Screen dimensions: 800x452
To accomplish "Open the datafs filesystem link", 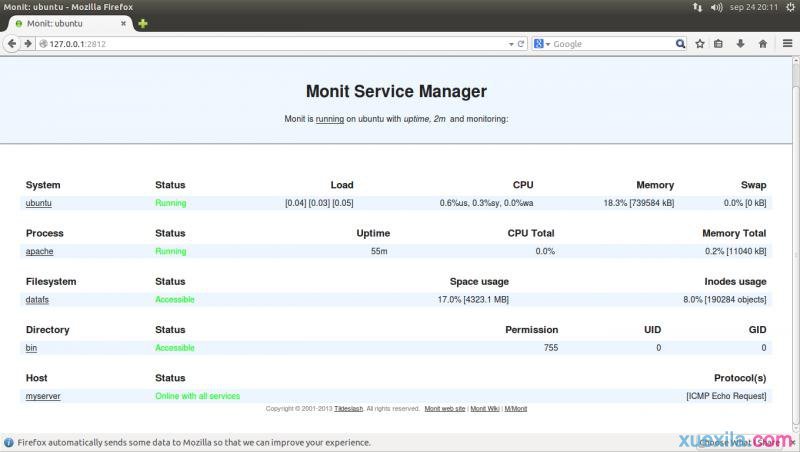I will (37, 299).
